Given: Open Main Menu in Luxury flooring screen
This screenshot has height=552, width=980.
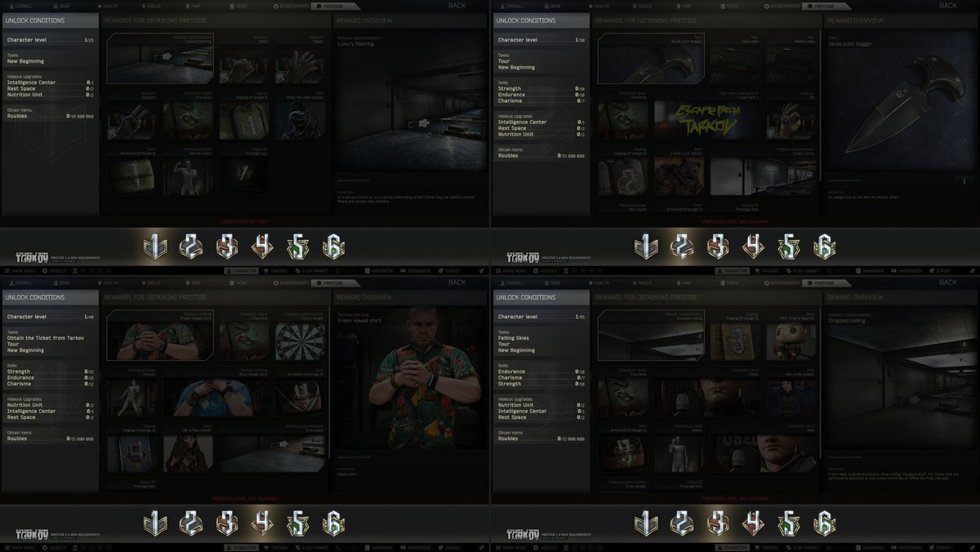Looking at the screenshot, I should (19, 270).
